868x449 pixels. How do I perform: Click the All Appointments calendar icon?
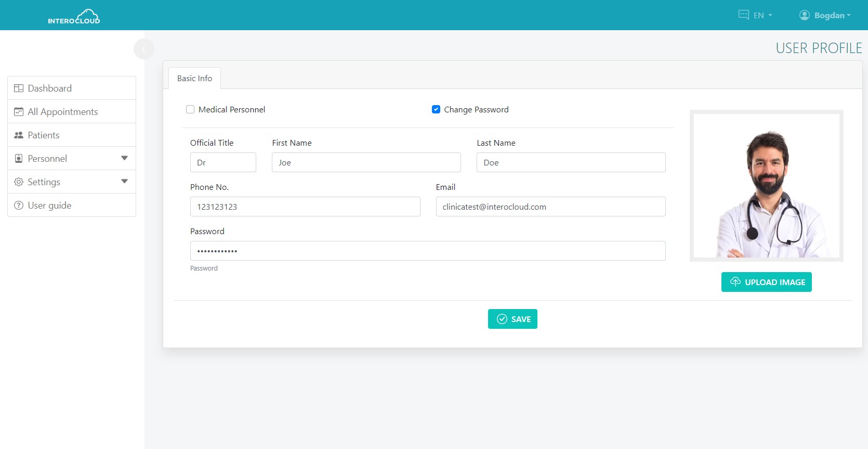(x=19, y=112)
